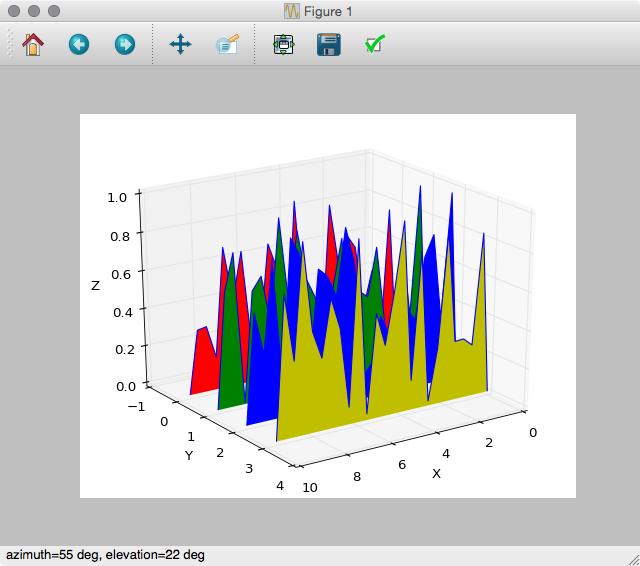Click the Z tick label 0.6

[121, 274]
